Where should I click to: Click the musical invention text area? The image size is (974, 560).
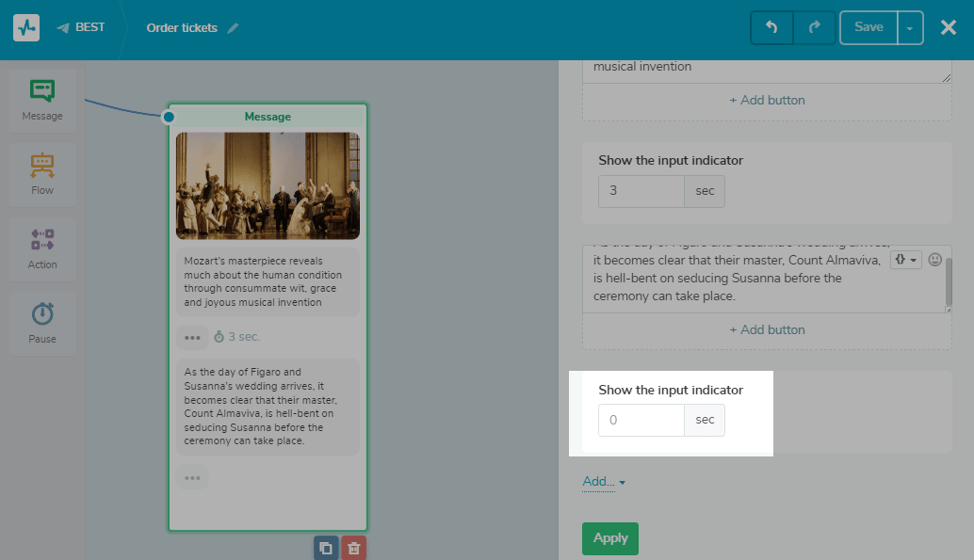click(767, 71)
